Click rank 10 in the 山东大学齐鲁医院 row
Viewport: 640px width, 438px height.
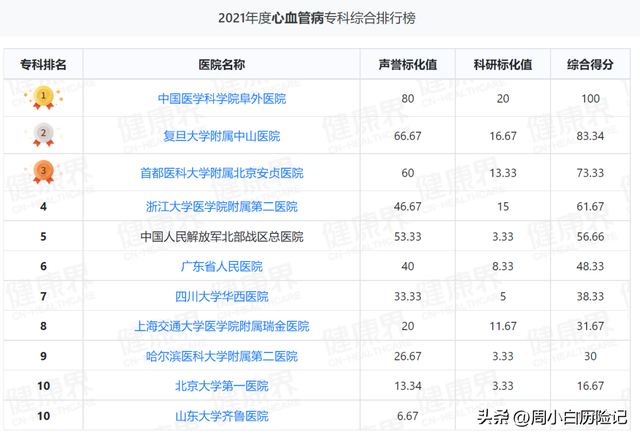click(43, 416)
